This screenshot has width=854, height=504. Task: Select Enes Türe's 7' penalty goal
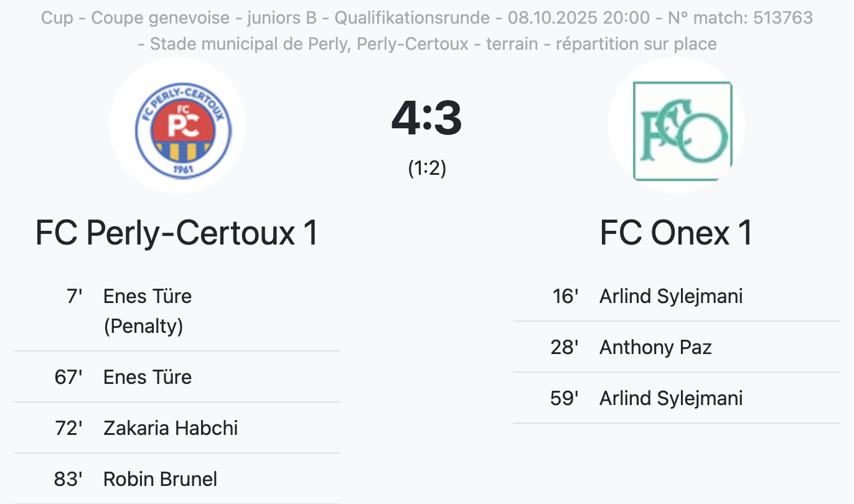coord(148,296)
